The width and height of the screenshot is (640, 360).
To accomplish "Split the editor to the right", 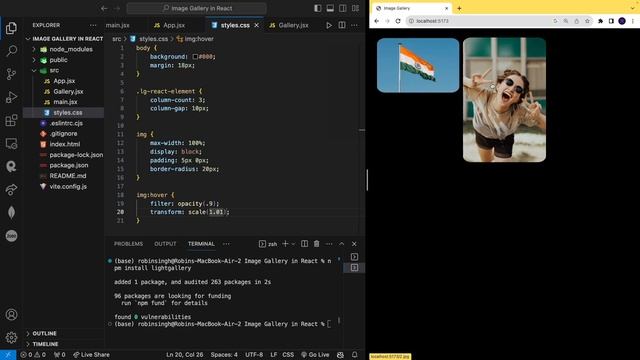I will (x=342, y=25).
